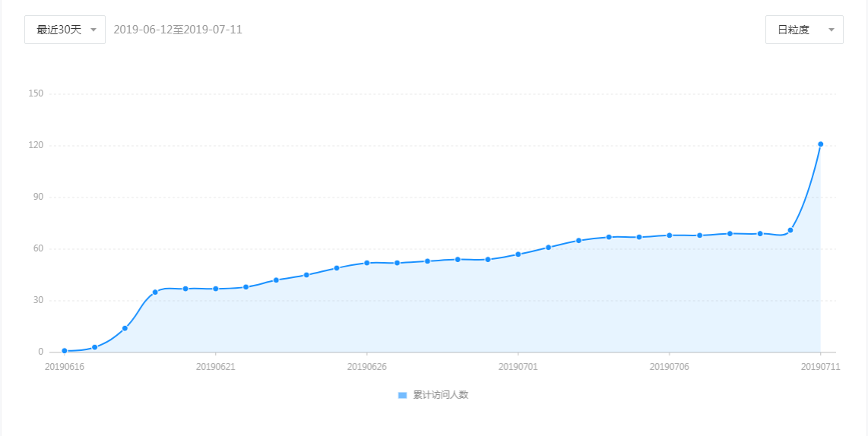Click the 2019-06-12至2019-07-11 date range text

click(x=178, y=30)
